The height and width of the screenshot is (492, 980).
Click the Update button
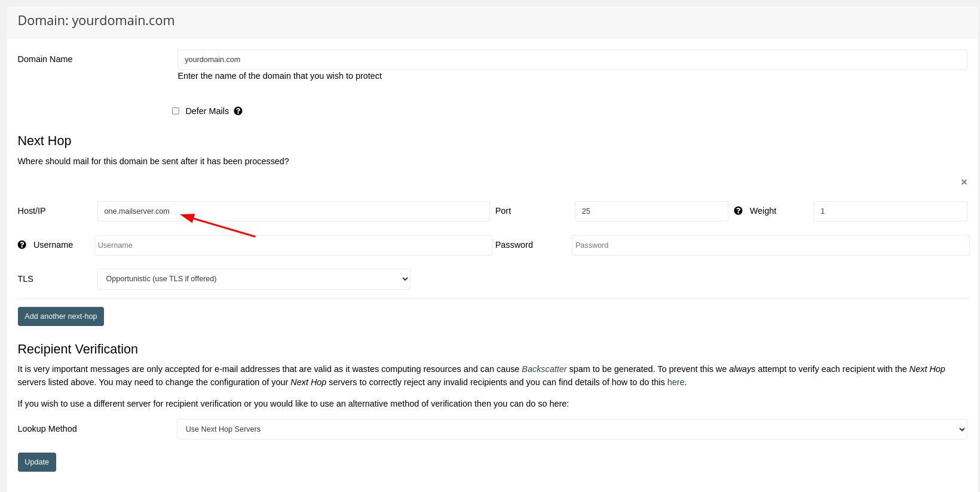point(37,462)
